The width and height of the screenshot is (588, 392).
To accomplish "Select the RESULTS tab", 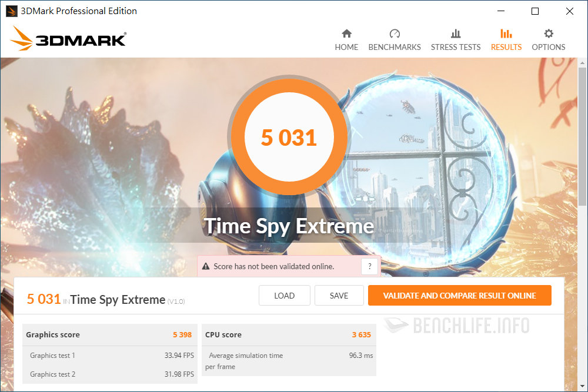I will pos(506,40).
